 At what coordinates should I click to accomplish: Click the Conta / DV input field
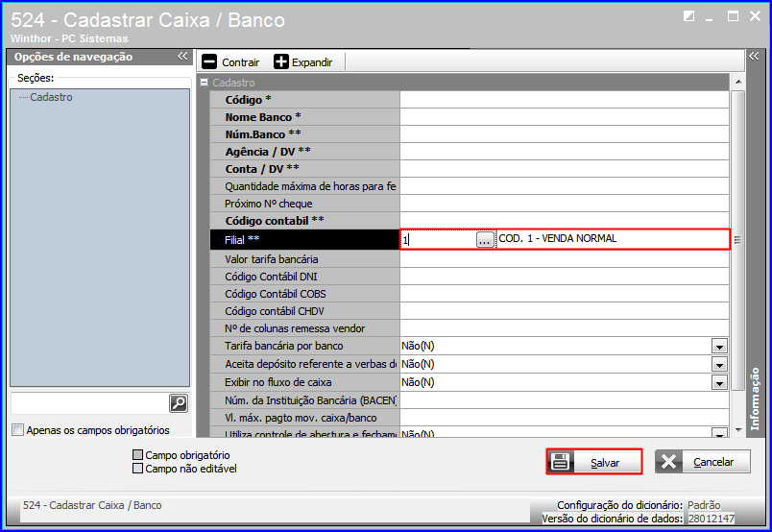point(565,168)
